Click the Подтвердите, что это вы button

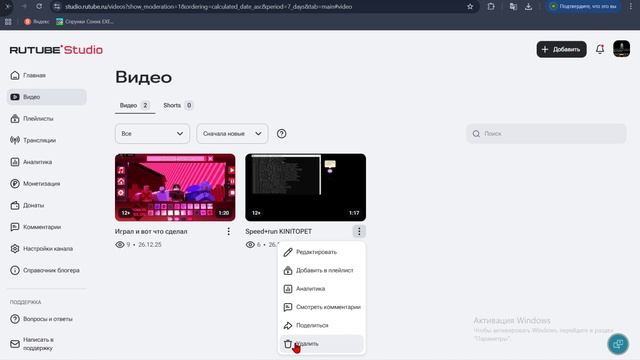[x=583, y=7]
